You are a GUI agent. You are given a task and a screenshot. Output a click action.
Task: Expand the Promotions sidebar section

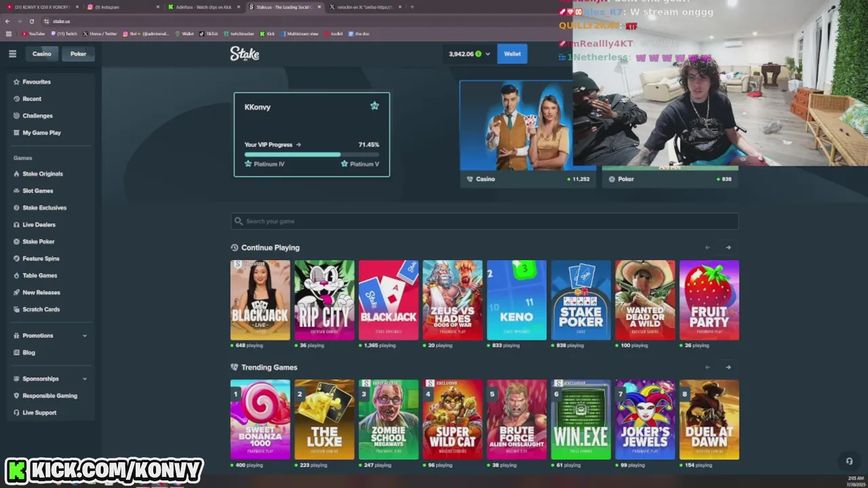click(x=85, y=335)
